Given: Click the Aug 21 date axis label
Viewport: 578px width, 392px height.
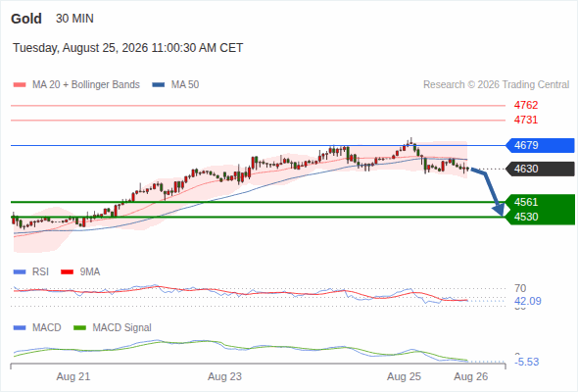Looking at the screenshot, I should tap(73, 376).
